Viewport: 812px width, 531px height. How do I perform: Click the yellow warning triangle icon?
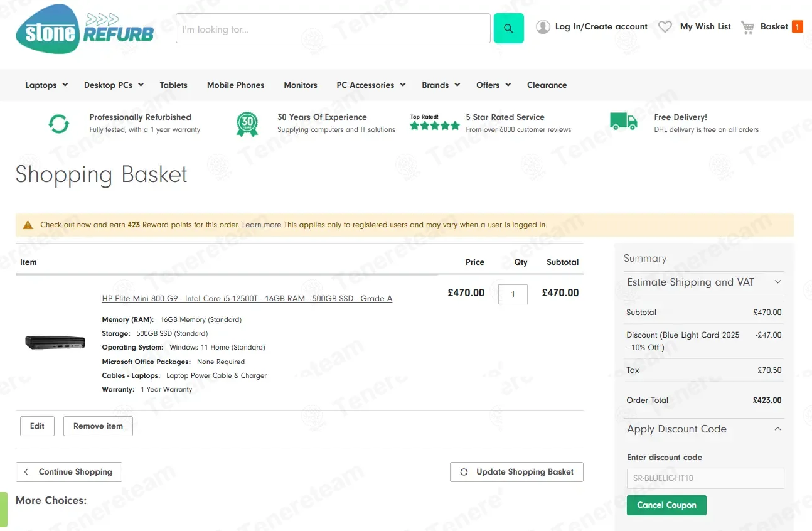click(28, 225)
